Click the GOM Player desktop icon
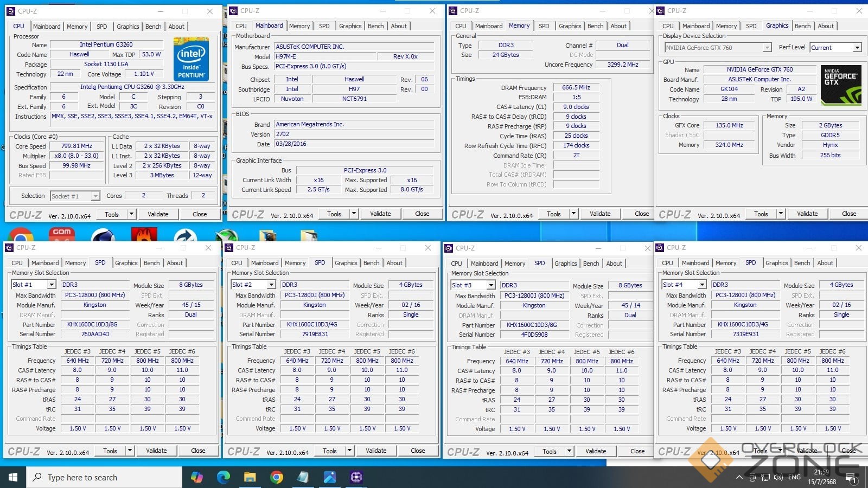The image size is (868, 488). [x=62, y=234]
